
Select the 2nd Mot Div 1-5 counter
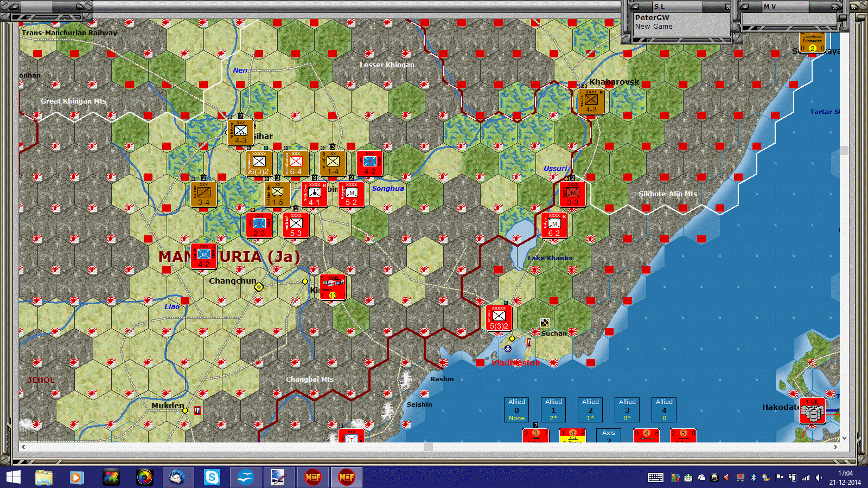coord(278,195)
